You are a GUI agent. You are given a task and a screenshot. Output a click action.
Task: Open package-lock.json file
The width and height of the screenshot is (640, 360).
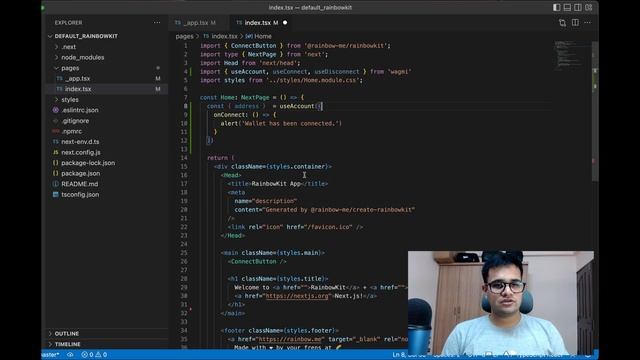pos(88,163)
